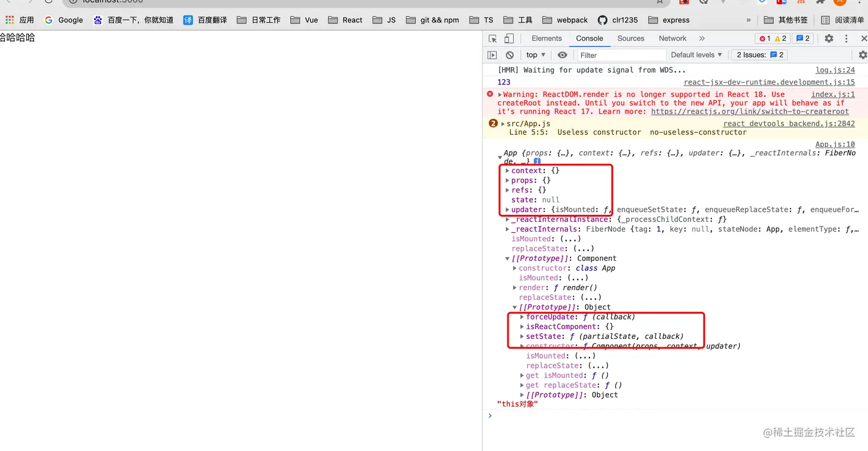Open the App.js:10 source link
The width and height of the screenshot is (868, 451).
835,145
